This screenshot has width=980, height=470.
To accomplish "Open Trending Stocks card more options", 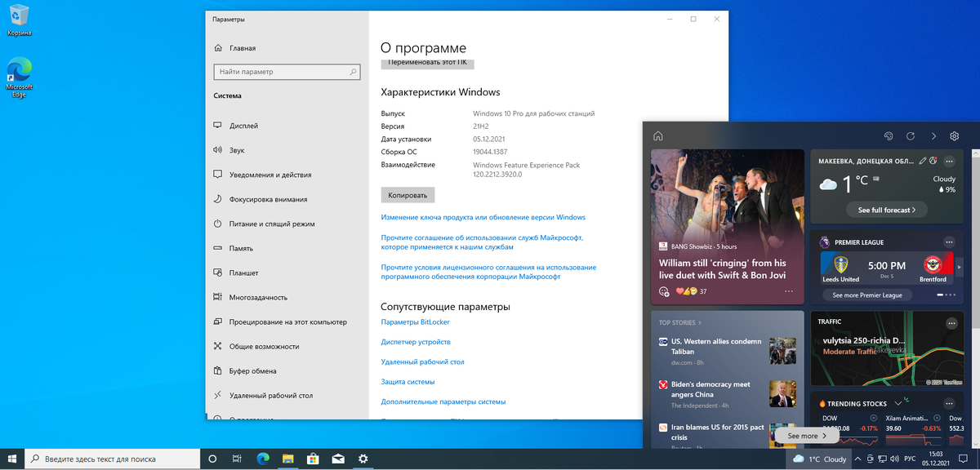I will [949, 403].
